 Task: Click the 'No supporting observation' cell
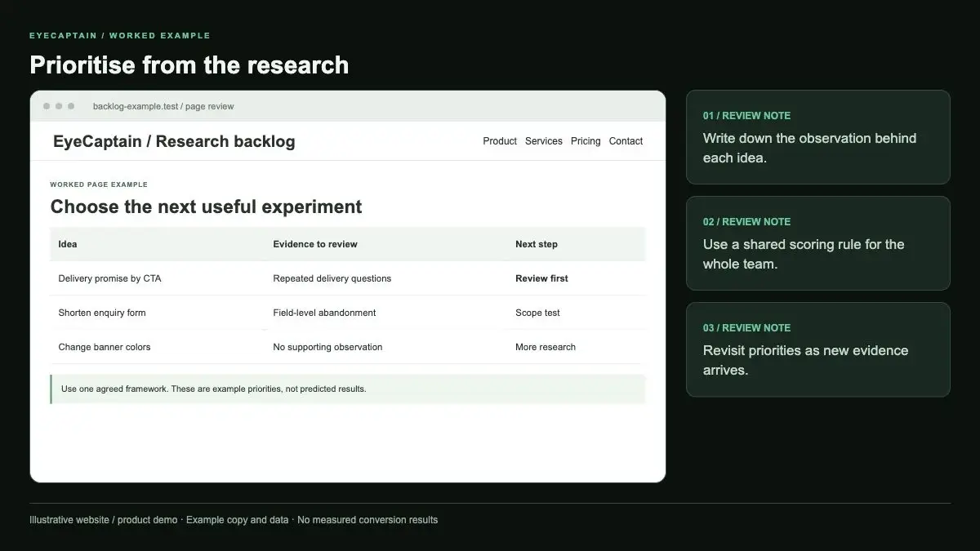[x=327, y=347]
